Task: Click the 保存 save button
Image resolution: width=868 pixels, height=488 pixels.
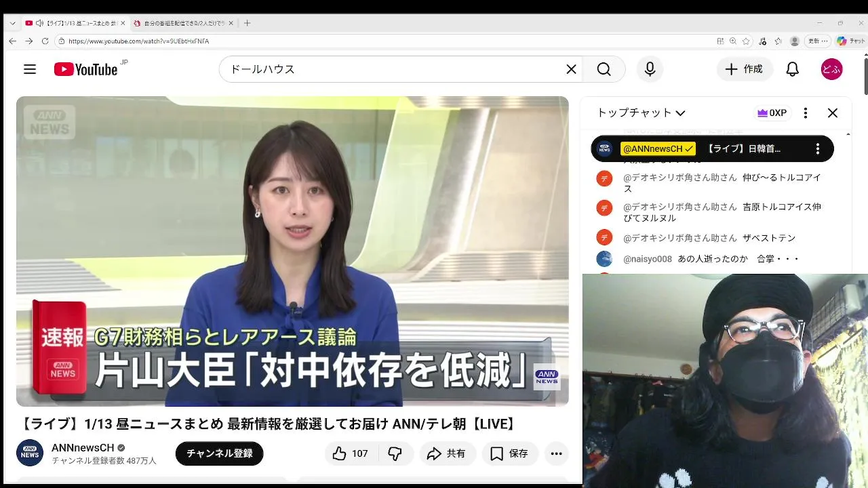Action: 510,453
